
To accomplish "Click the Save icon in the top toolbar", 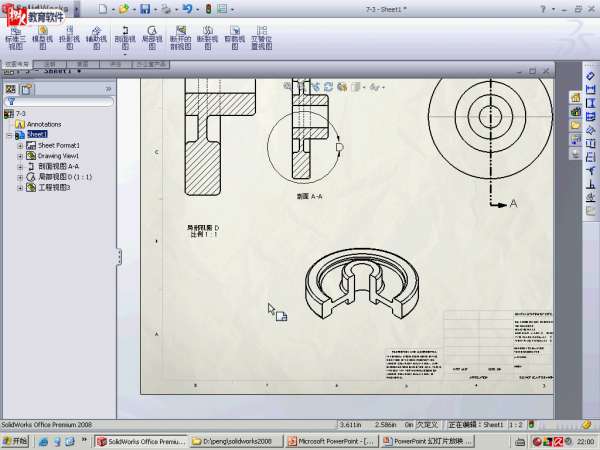I will click(145, 8).
